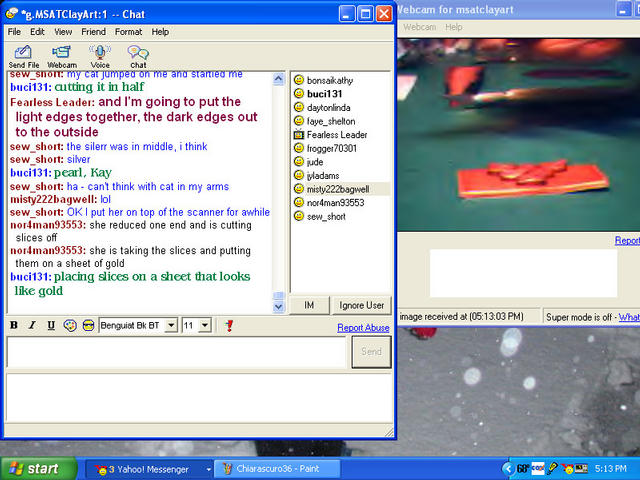The width and height of the screenshot is (640, 480).
Task: Enable Voice with the microphone icon
Action: click(100, 56)
